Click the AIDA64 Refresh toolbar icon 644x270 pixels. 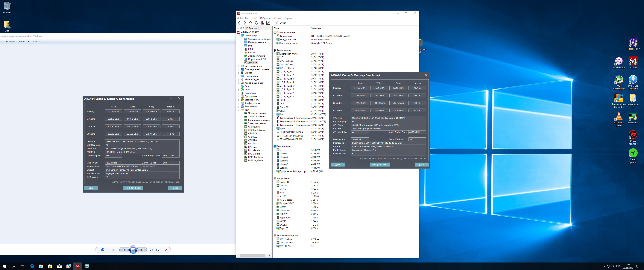pyautogui.click(x=256, y=23)
